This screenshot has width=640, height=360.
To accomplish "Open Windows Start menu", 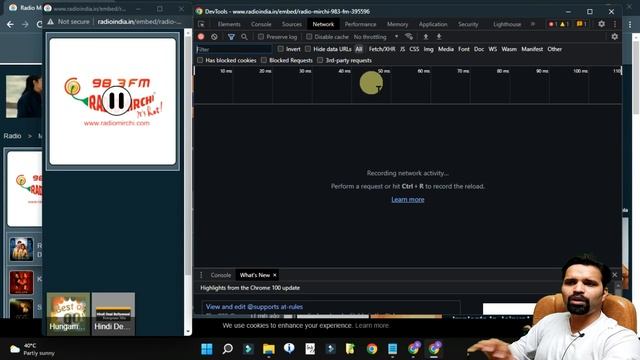I will [x=207, y=349].
